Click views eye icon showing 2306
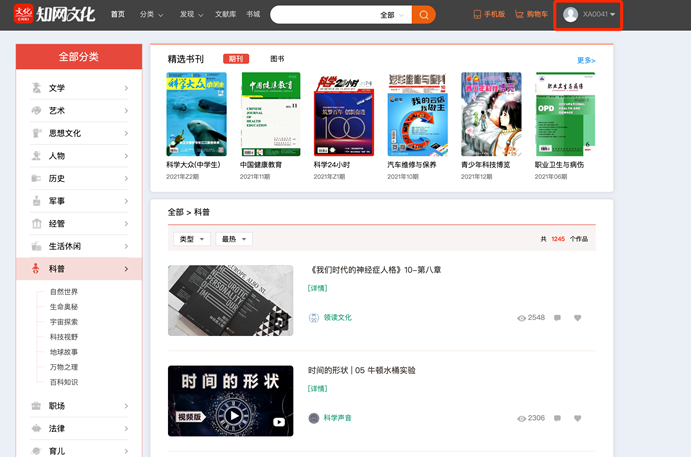The image size is (691, 457). [521, 419]
